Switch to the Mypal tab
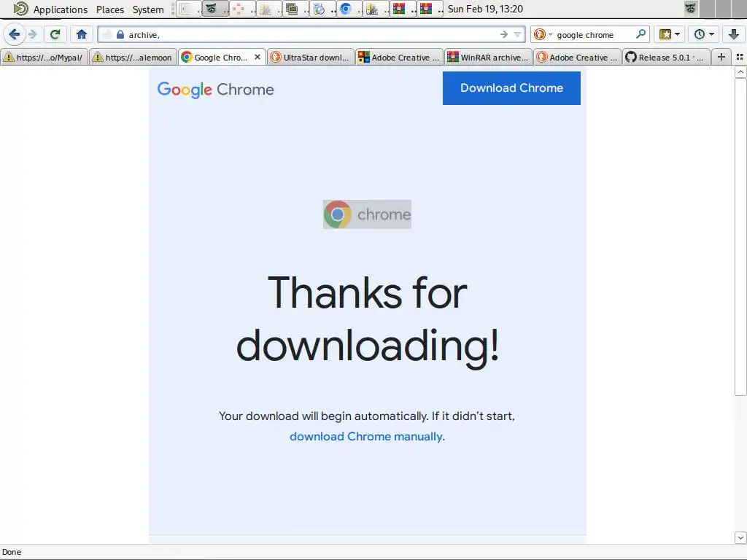Screen dimensions: 747x560 tap(44, 57)
